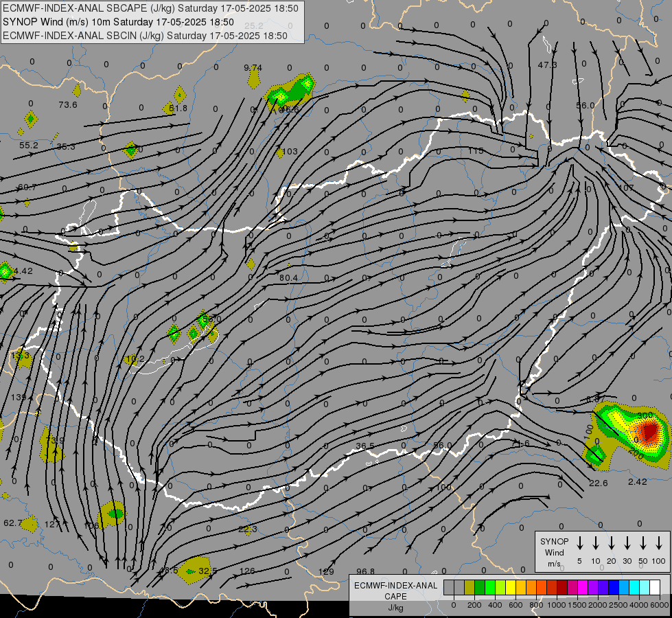
Task: Select the olive swatch in CAPE legend
Action: 470,588
